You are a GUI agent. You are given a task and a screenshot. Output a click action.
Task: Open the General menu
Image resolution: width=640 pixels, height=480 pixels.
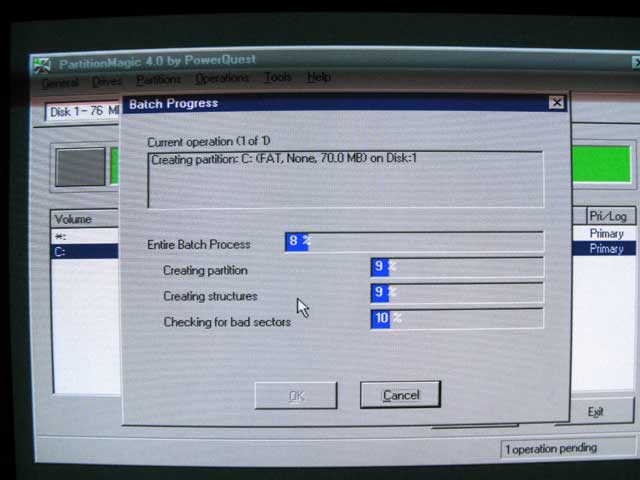point(60,82)
